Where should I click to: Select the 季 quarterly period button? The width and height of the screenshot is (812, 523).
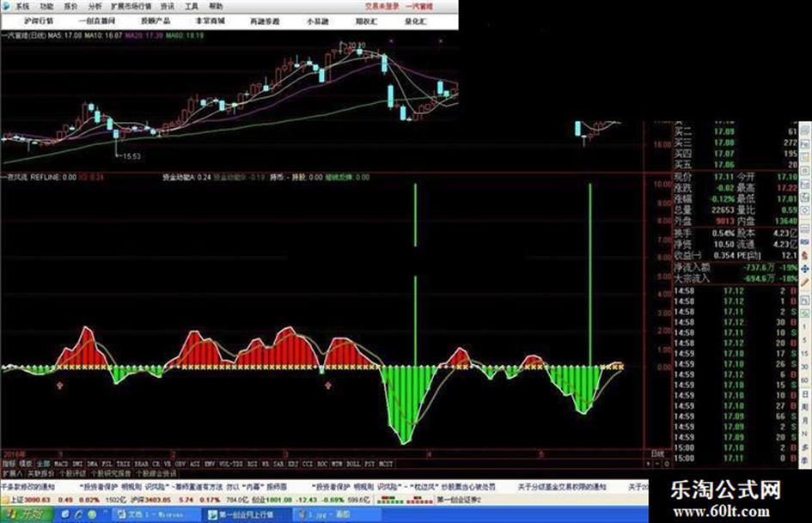(x=805, y=459)
